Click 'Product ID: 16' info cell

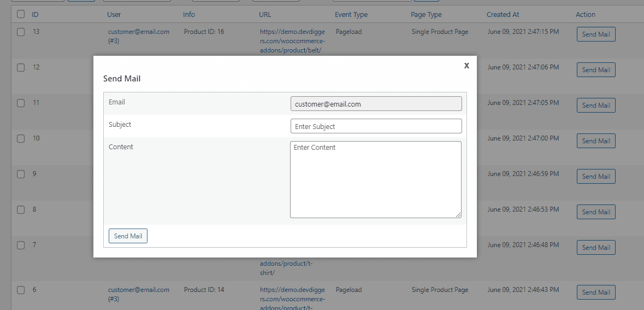204,32
